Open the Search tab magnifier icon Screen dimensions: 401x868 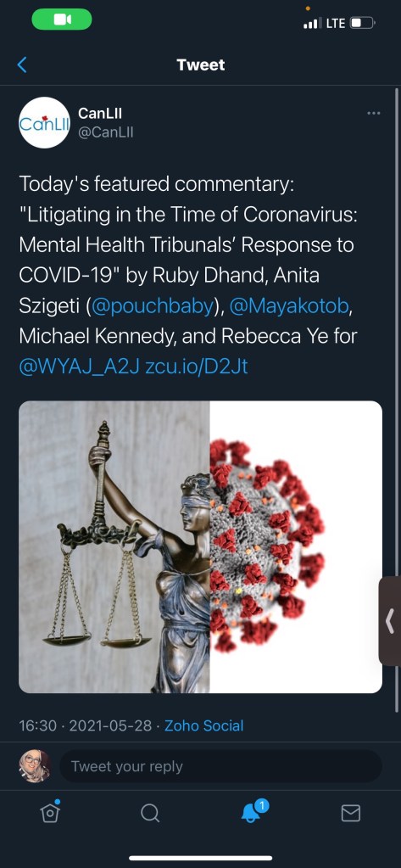pyautogui.click(x=150, y=813)
